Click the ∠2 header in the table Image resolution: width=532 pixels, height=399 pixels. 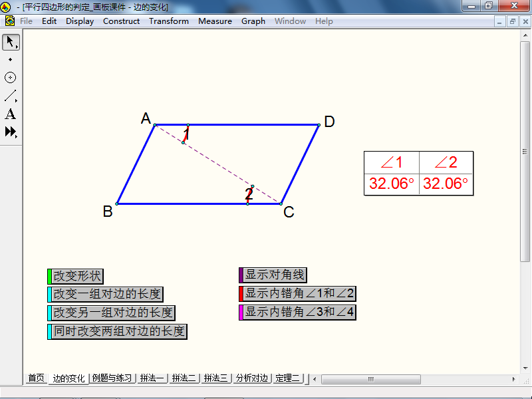click(x=446, y=162)
